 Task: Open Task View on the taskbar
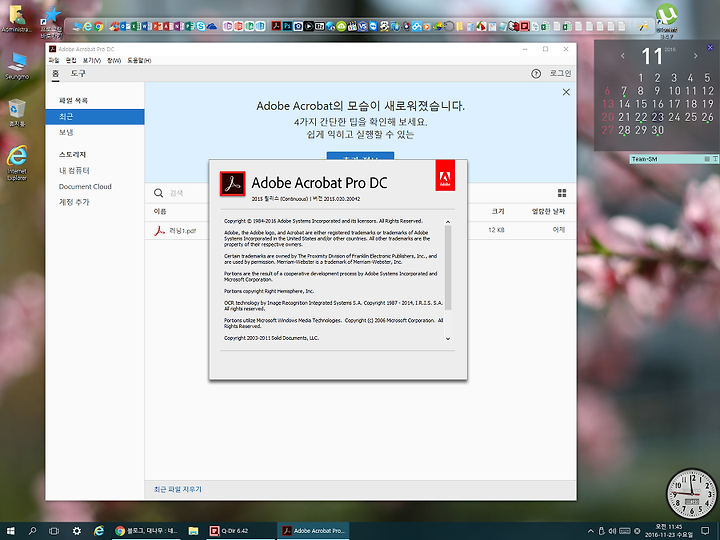54,531
